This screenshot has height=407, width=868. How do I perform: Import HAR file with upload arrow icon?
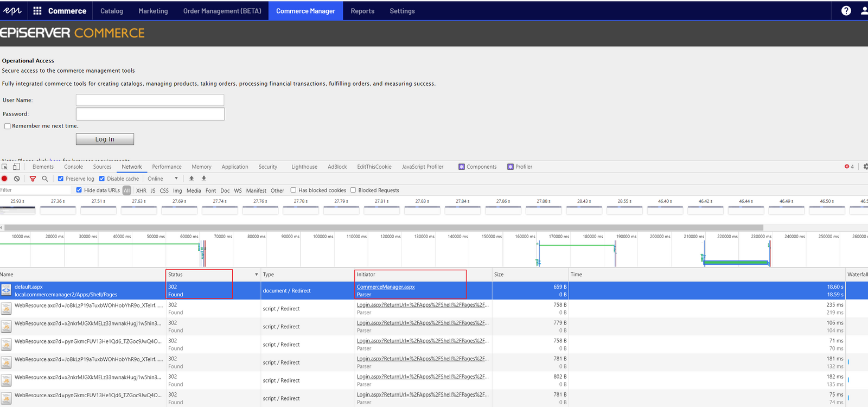point(192,179)
